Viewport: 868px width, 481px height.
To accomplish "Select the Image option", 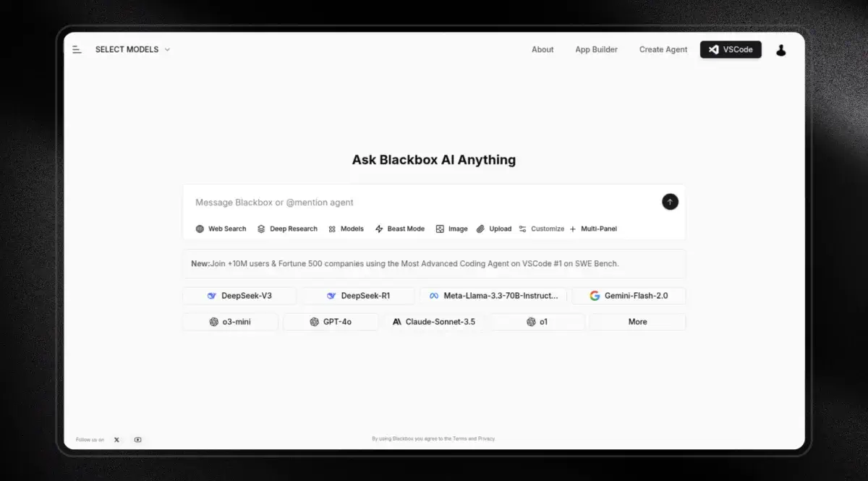I will click(451, 229).
